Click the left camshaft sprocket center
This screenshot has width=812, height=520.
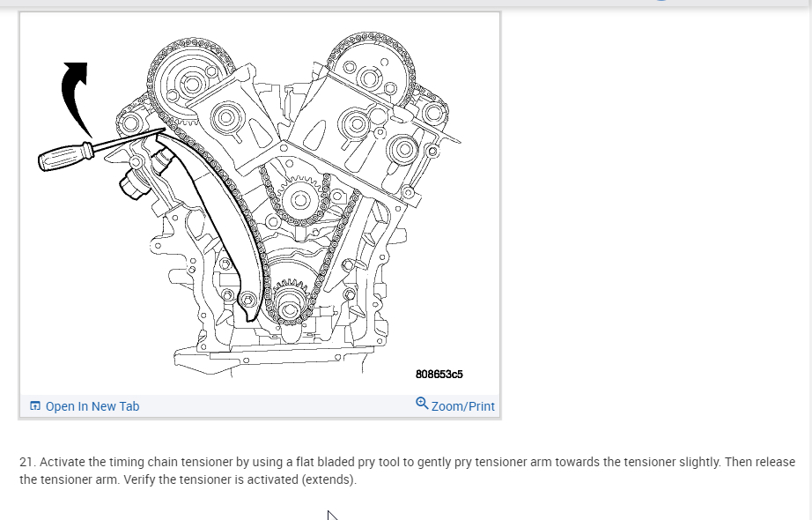click(x=192, y=84)
